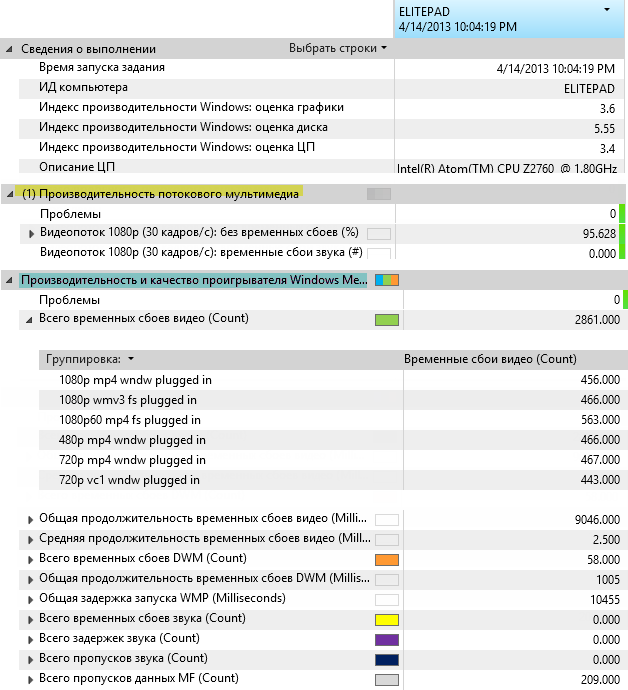Click the value 563.000
This screenshot has height=690, width=628.
[x=600, y=420]
